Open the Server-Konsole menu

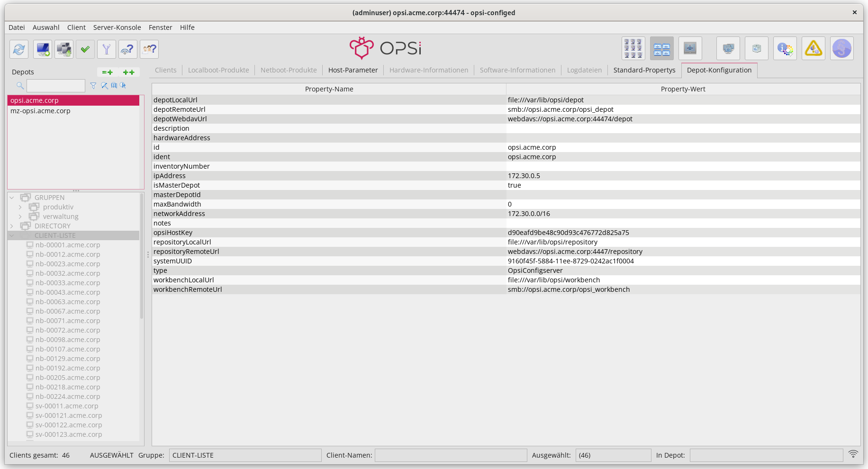coord(117,27)
